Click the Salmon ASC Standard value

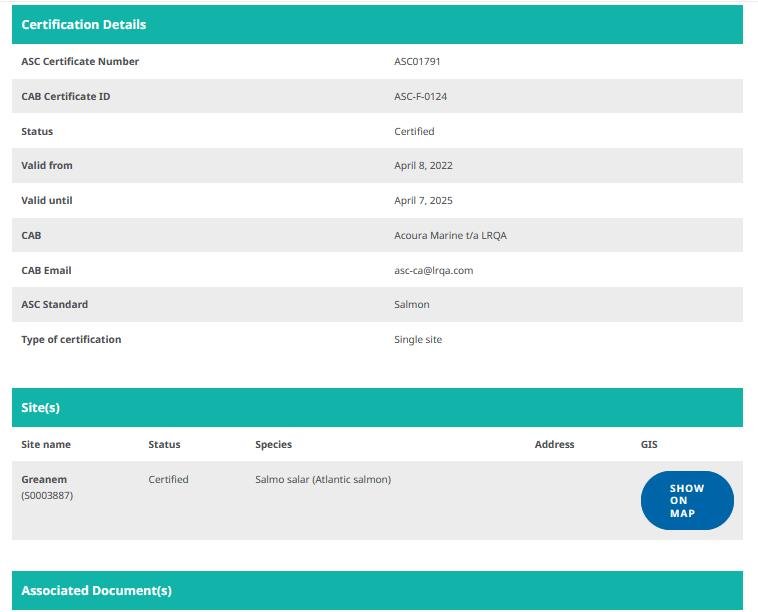(412, 304)
